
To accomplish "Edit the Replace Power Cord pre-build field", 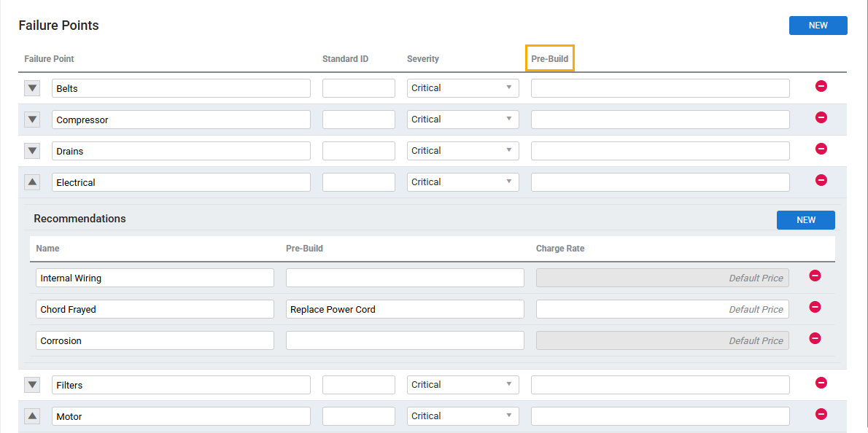I will click(x=404, y=309).
